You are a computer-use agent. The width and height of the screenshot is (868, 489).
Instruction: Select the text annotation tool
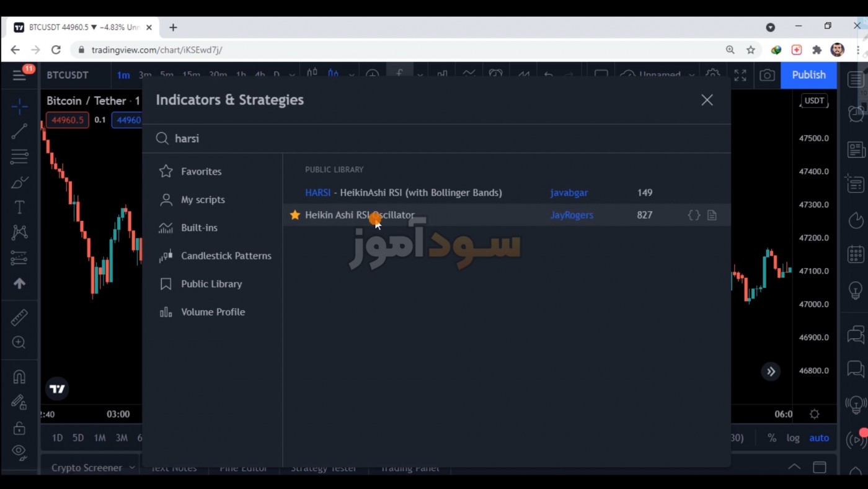(x=19, y=207)
